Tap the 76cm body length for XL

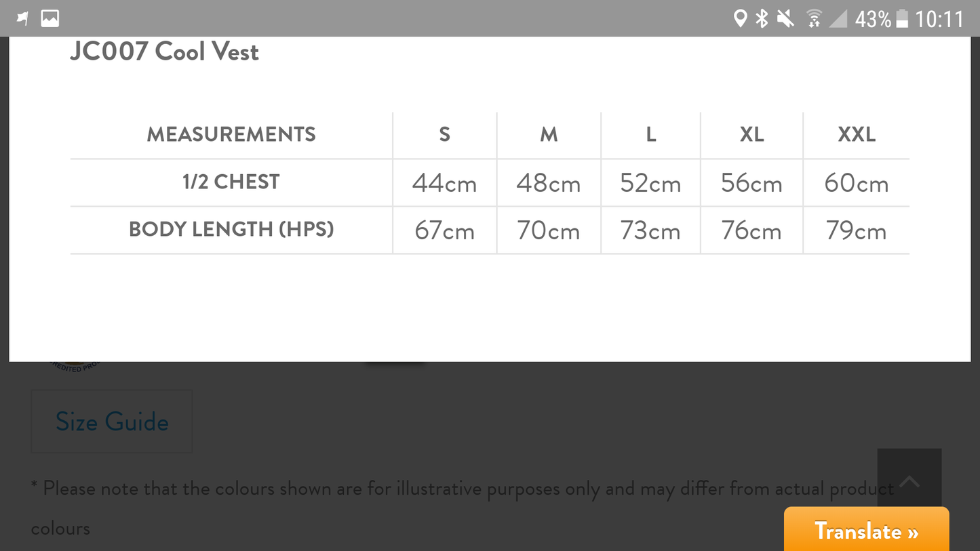pos(751,231)
